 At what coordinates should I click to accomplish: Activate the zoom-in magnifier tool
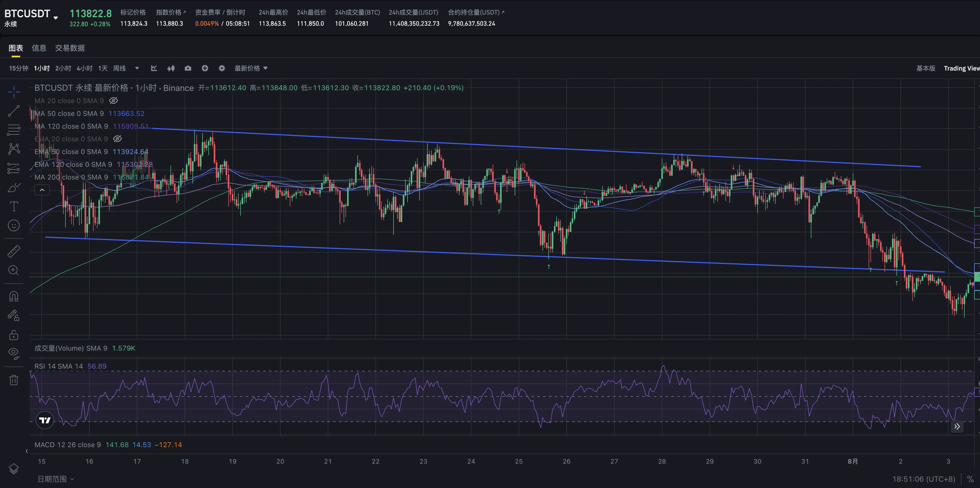click(x=14, y=270)
